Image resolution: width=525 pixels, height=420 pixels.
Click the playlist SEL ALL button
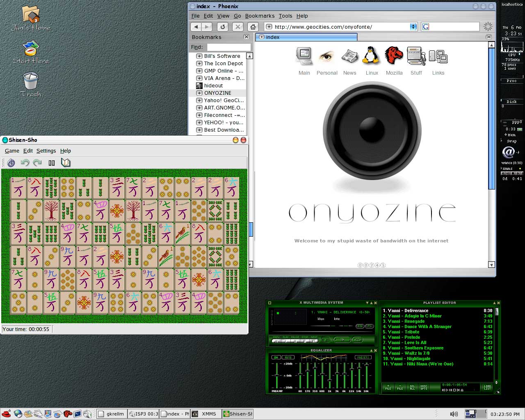click(412, 387)
